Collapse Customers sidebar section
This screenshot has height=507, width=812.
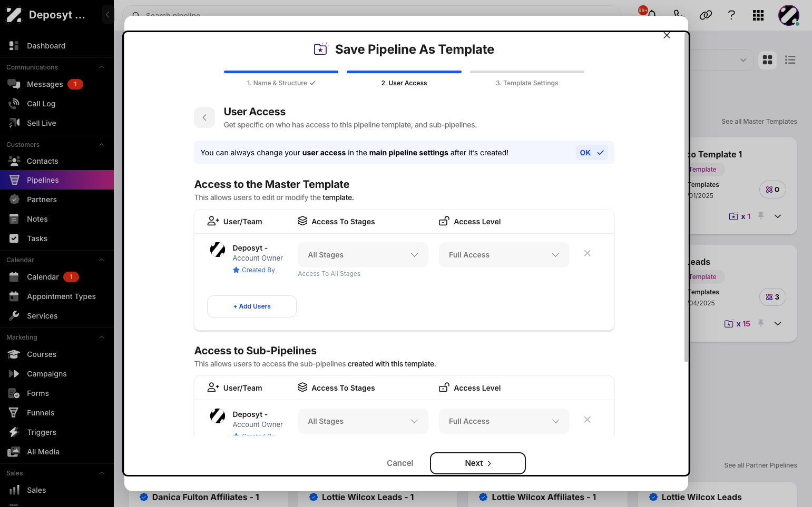coord(102,145)
